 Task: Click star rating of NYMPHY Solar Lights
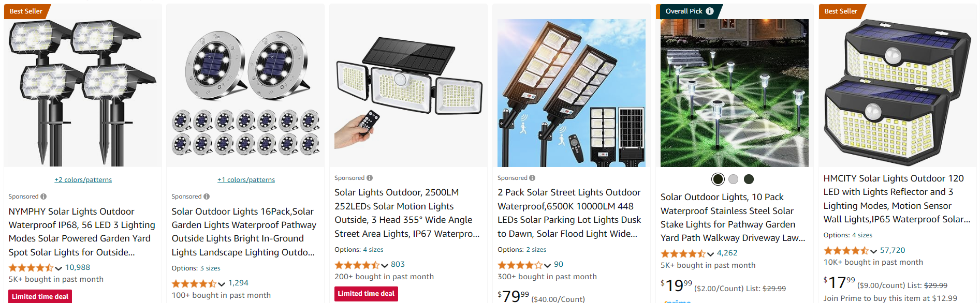(x=31, y=268)
